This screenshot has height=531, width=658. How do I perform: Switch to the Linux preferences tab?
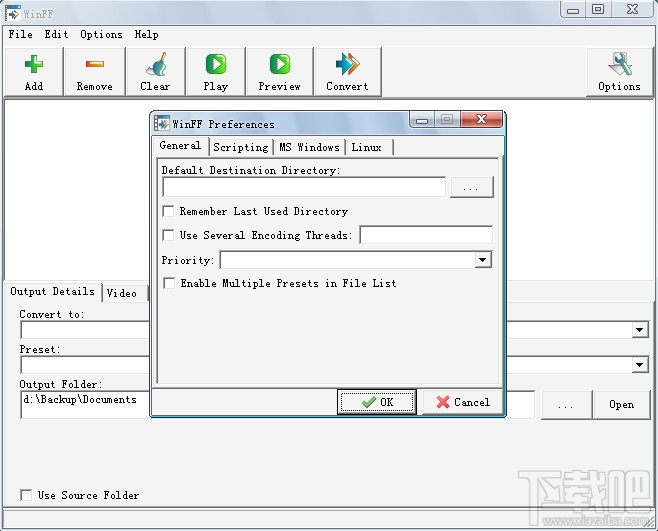point(367,147)
